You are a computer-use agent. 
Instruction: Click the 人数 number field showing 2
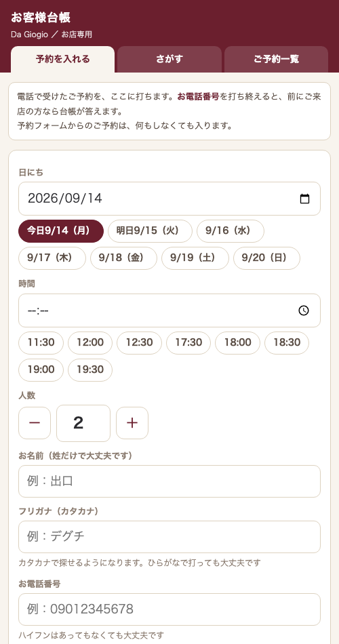click(83, 423)
